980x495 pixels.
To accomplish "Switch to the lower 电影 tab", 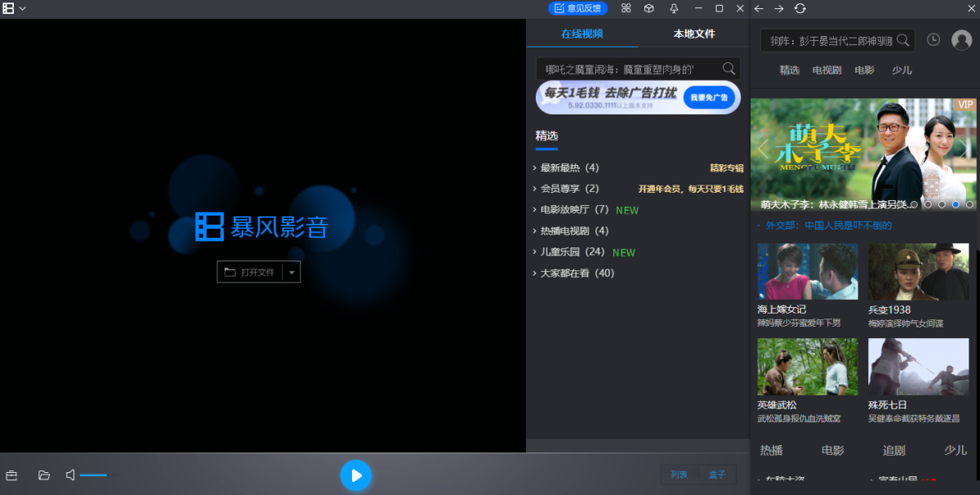I will pyautogui.click(x=833, y=450).
